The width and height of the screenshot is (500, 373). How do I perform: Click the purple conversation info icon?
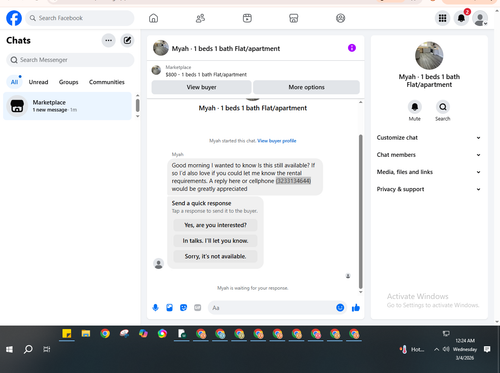tap(352, 48)
